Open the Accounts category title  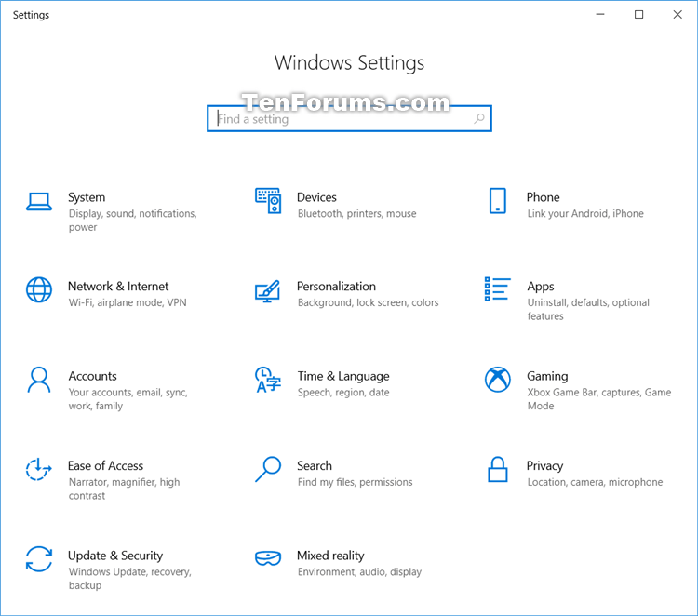pos(92,376)
